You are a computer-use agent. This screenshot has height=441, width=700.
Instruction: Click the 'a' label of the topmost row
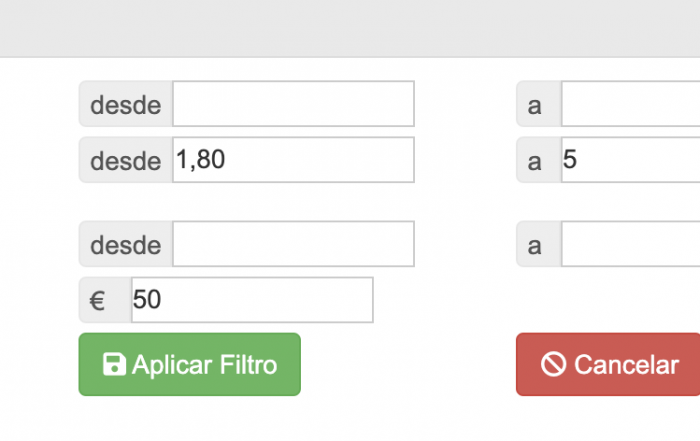pos(535,104)
